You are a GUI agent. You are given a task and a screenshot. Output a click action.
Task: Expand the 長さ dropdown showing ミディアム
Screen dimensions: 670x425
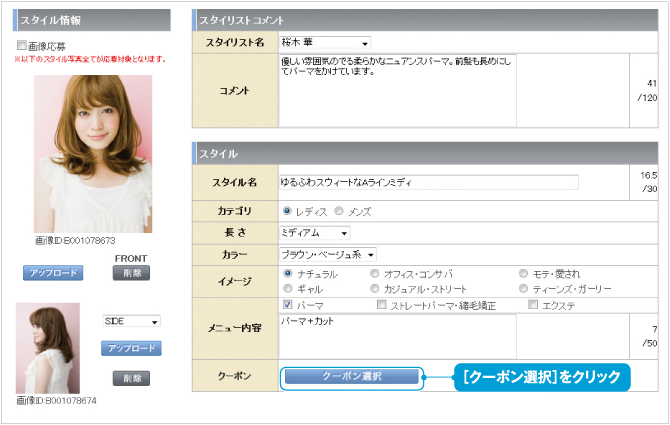(x=315, y=233)
